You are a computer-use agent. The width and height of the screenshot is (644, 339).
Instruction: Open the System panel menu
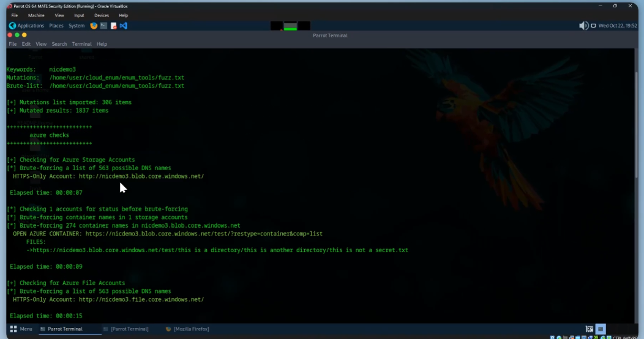tap(77, 26)
